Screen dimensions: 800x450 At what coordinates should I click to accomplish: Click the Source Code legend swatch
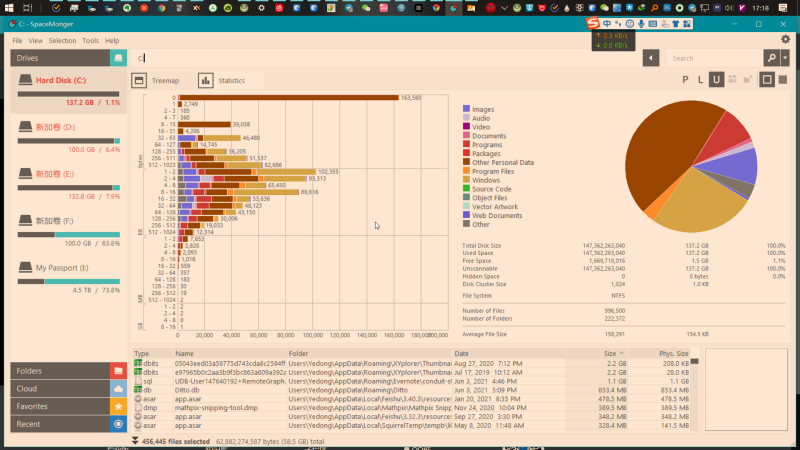pos(466,189)
